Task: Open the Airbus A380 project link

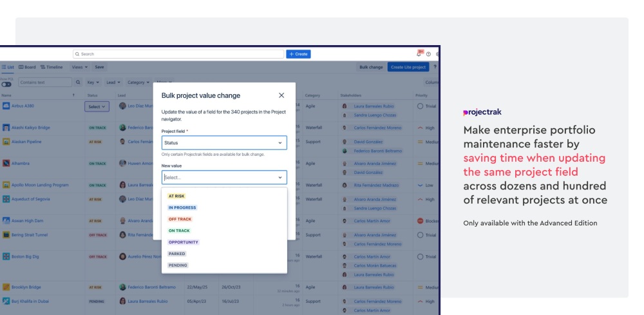Action: pos(23,106)
